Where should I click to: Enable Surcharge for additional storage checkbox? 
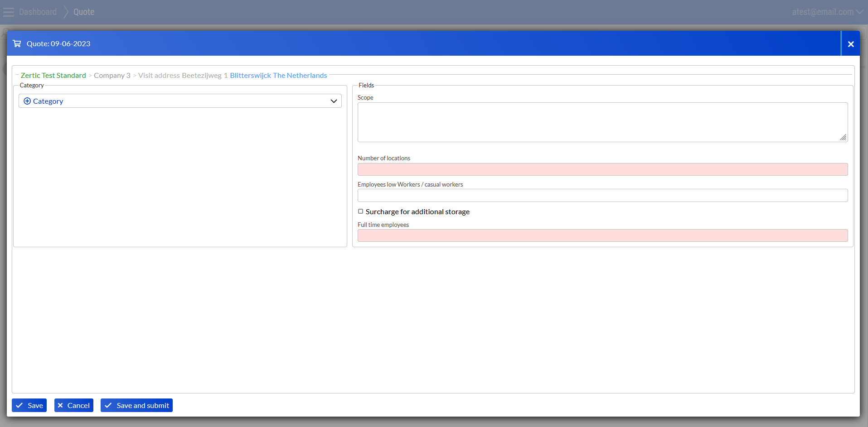pyautogui.click(x=361, y=211)
